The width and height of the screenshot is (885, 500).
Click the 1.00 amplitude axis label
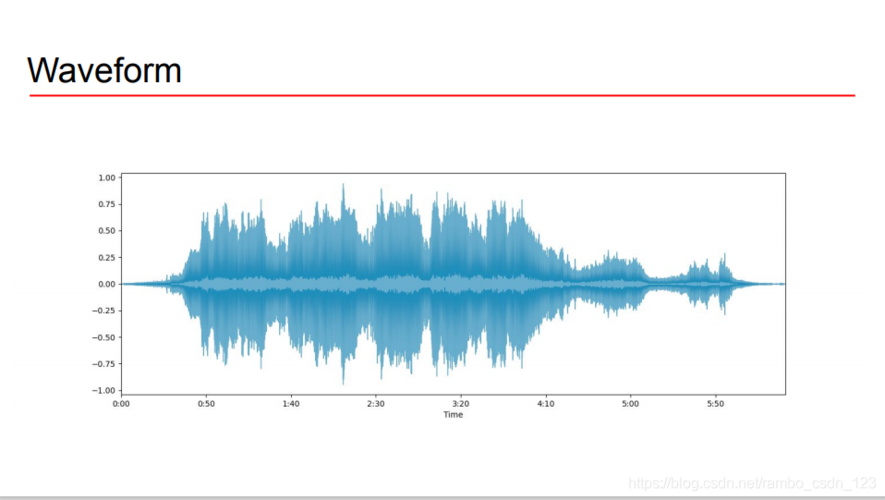(x=107, y=178)
